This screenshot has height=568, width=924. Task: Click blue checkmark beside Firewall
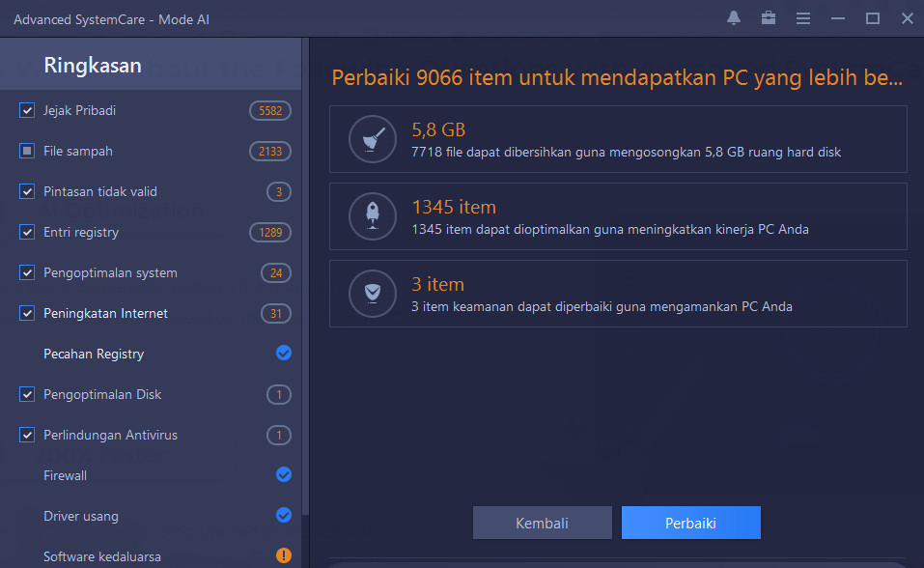pyautogui.click(x=284, y=475)
